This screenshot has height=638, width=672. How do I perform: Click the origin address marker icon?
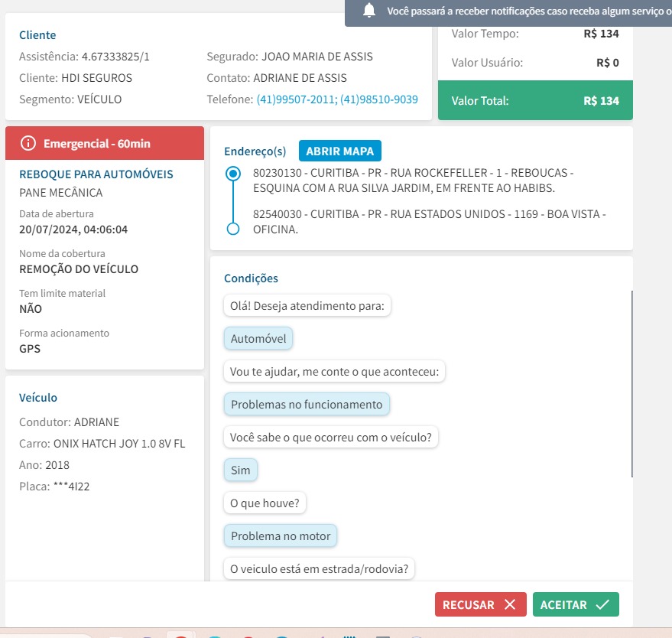coord(233,173)
